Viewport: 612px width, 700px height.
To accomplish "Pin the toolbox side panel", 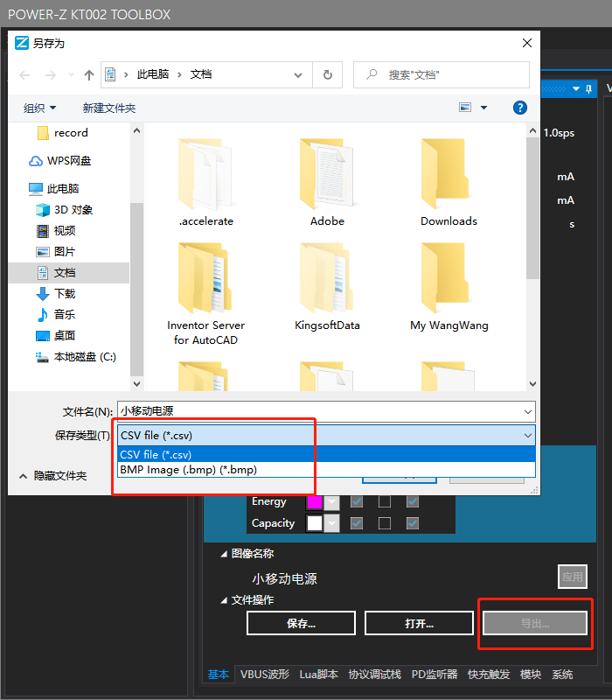I will [588, 89].
